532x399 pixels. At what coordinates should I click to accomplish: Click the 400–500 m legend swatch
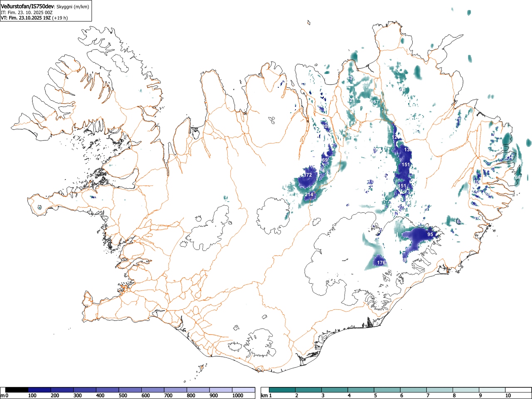pyautogui.click(x=108, y=390)
